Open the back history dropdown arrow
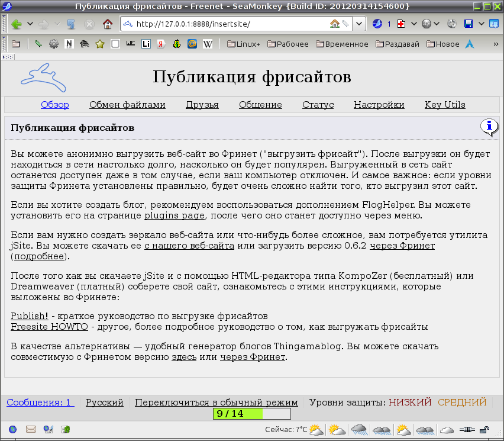Viewport: 504px width, 441px height. point(30,24)
